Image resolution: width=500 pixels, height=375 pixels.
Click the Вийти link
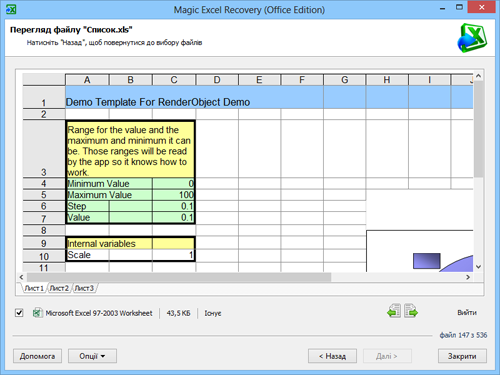click(x=467, y=312)
